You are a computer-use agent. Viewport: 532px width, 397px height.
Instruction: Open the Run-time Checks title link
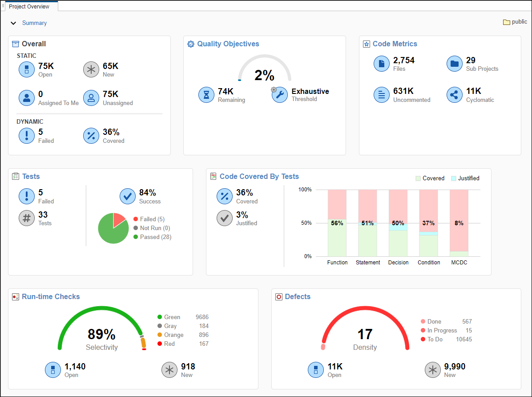pyautogui.click(x=51, y=296)
